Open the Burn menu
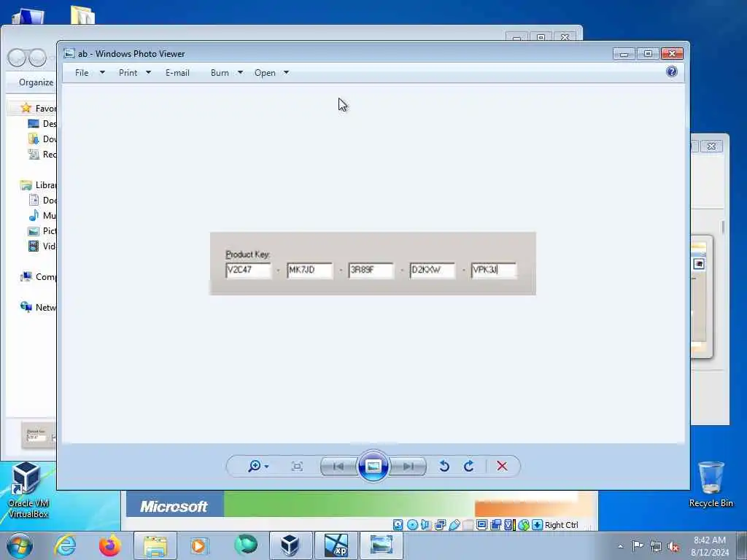Image resolution: width=747 pixels, height=560 pixels. point(220,73)
